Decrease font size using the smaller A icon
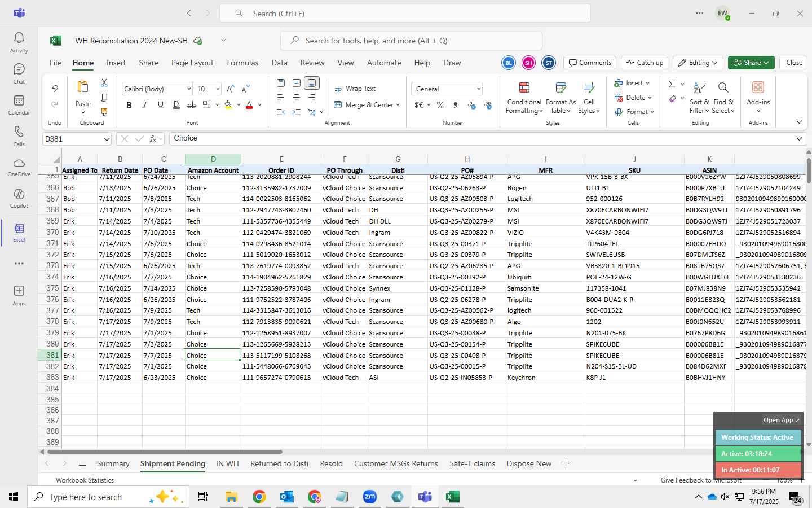The width and height of the screenshot is (812, 508). click(245, 89)
